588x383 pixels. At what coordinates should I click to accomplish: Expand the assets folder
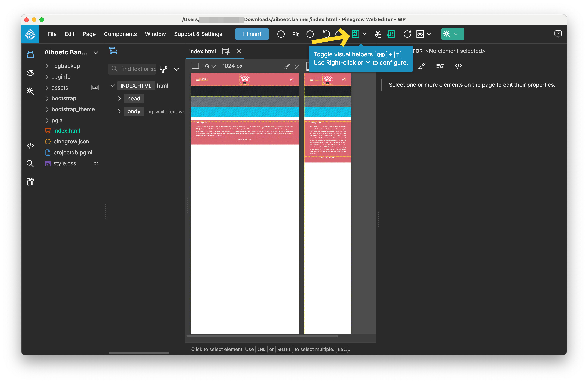click(x=47, y=88)
